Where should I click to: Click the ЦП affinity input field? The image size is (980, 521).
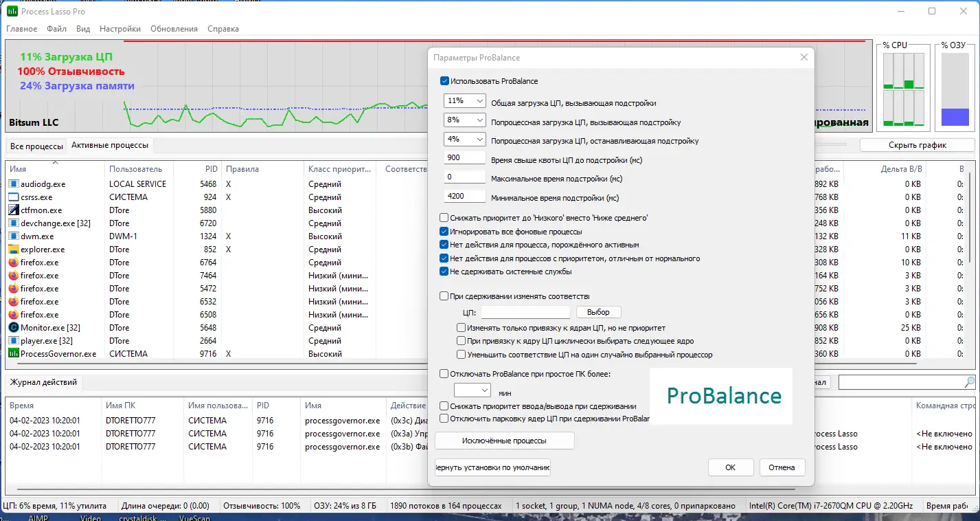coord(525,313)
